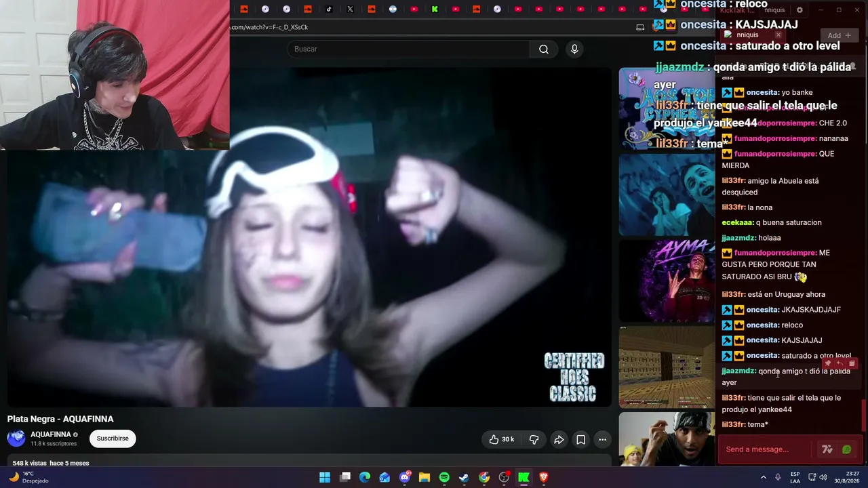
Task: Switch to the Kick browser tab
Action: click(x=435, y=9)
